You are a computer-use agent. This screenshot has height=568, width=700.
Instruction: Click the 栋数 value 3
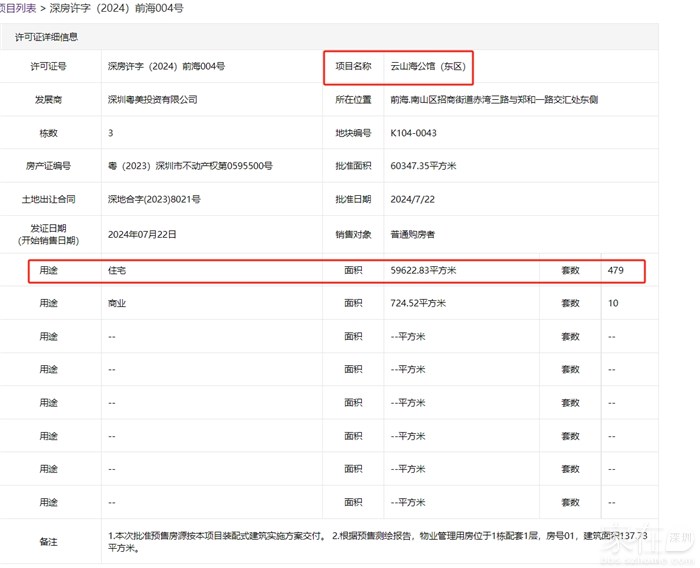110,132
